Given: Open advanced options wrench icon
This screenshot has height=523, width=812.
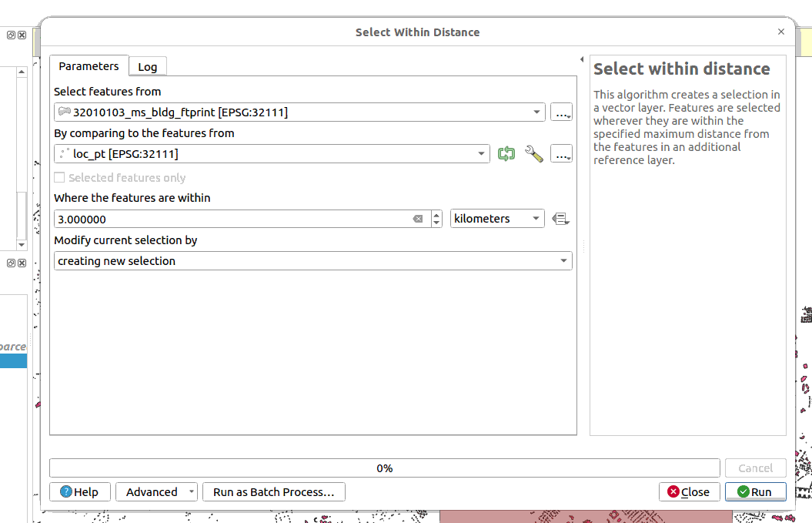Looking at the screenshot, I should coord(533,154).
